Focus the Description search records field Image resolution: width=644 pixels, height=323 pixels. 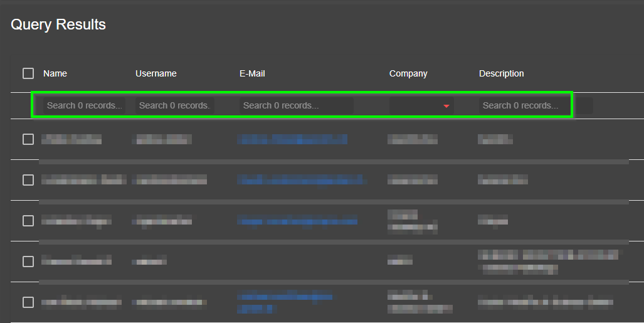click(x=524, y=105)
